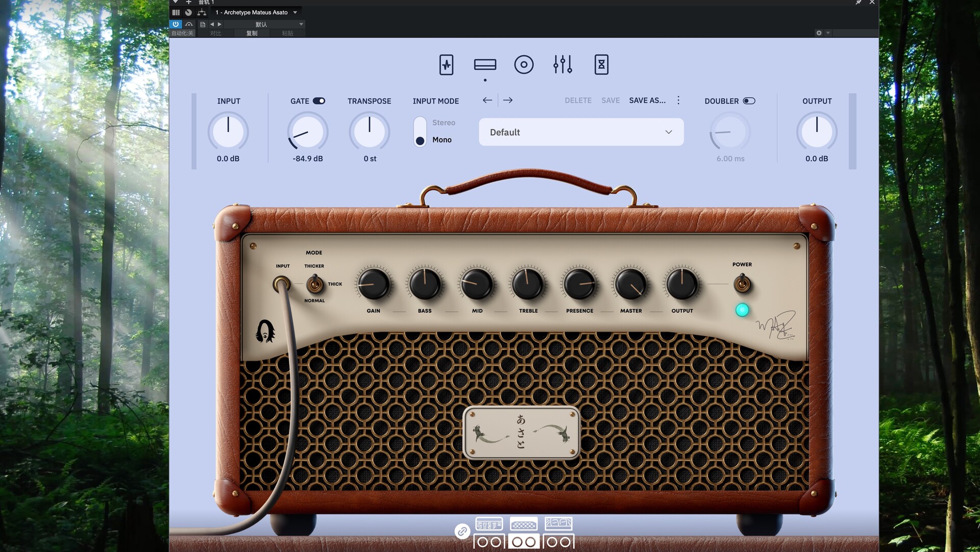Select the amplifier section tab icon

click(485, 65)
